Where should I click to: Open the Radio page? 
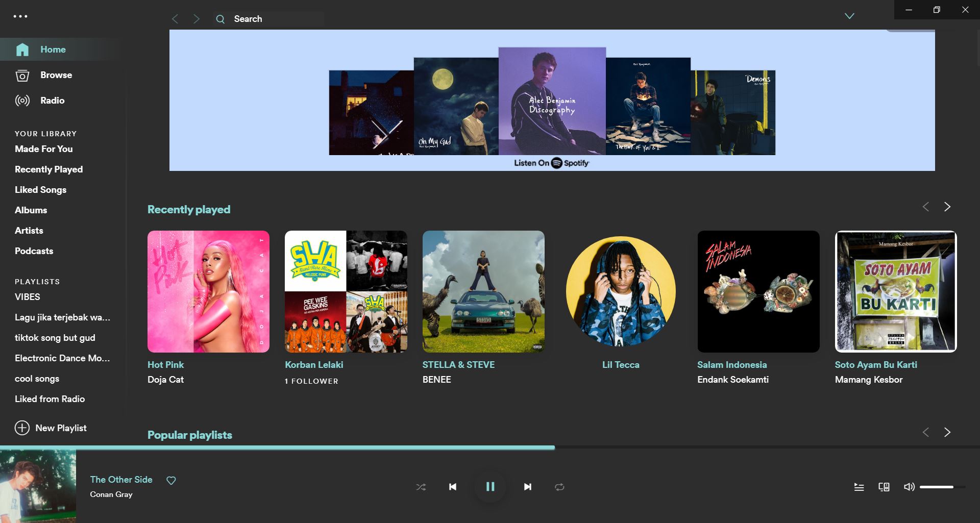(x=53, y=101)
